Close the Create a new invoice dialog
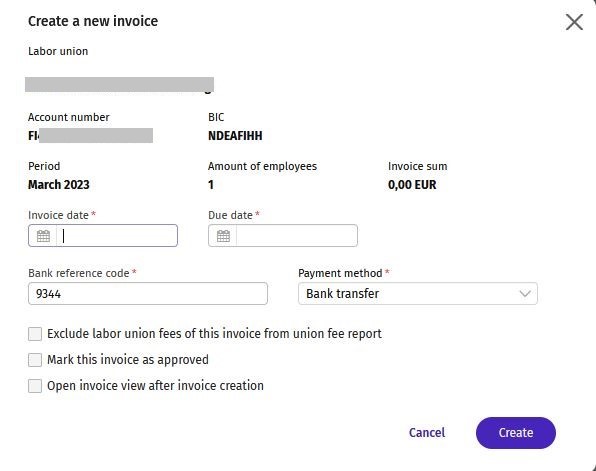The width and height of the screenshot is (596, 471). pyautogui.click(x=574, y=22)
